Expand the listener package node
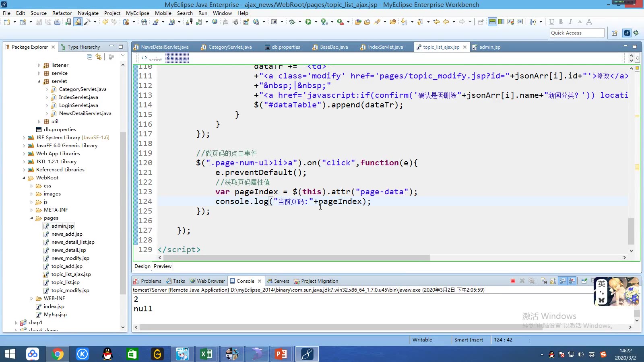 [x=39, y=65]
